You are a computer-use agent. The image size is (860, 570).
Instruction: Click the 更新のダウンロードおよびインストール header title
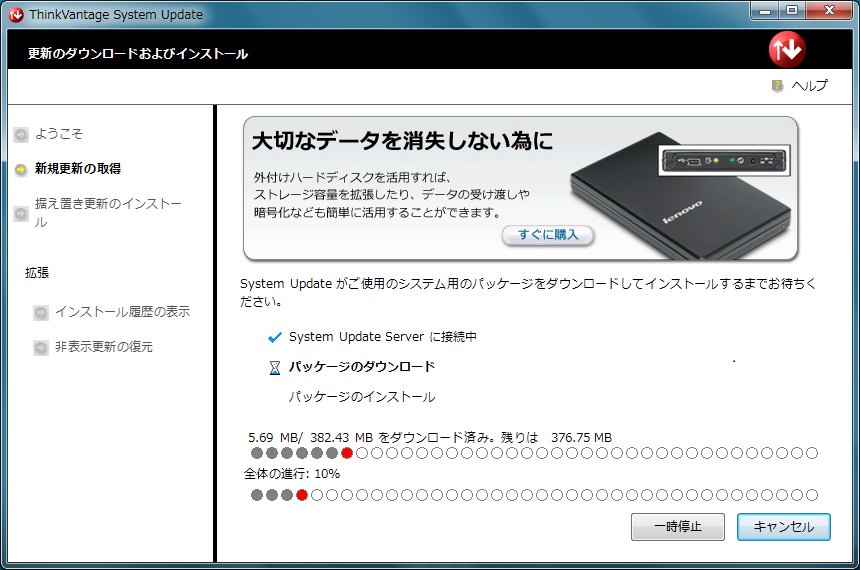[x=138, y=54]
